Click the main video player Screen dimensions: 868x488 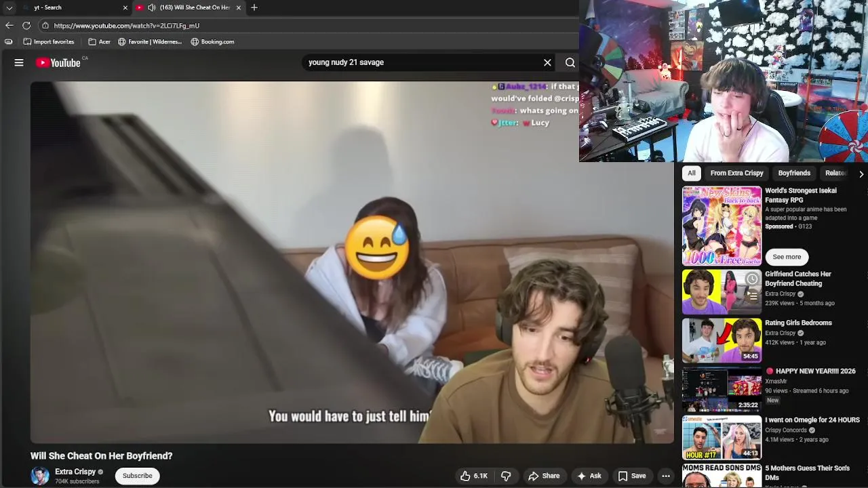click(352, 262)
